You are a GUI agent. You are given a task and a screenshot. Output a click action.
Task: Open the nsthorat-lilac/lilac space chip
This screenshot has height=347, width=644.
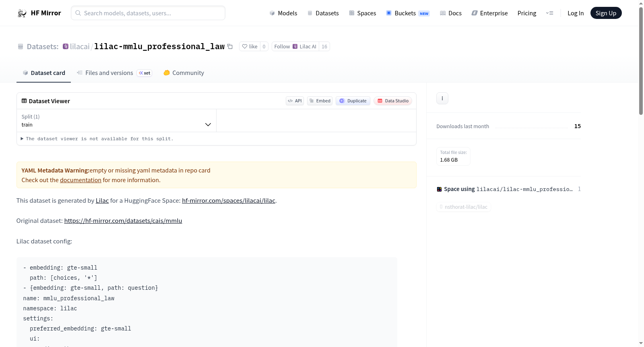[464, 207]
